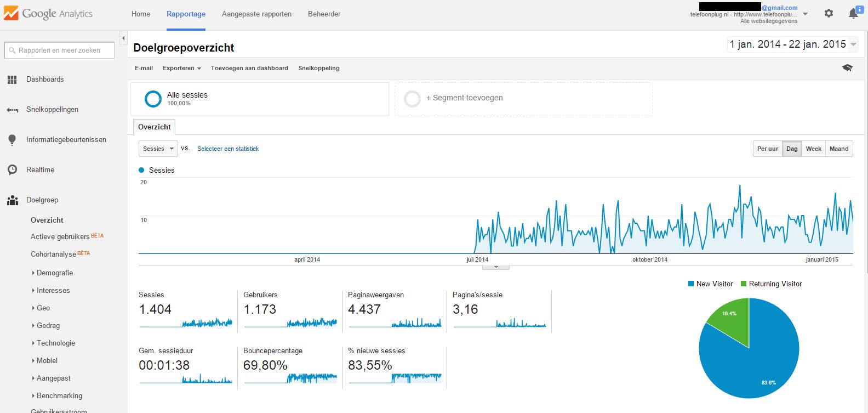Click the Dashboards grid icon
Image resolution: width=868 pixels, height=413 pixels.
12,80
